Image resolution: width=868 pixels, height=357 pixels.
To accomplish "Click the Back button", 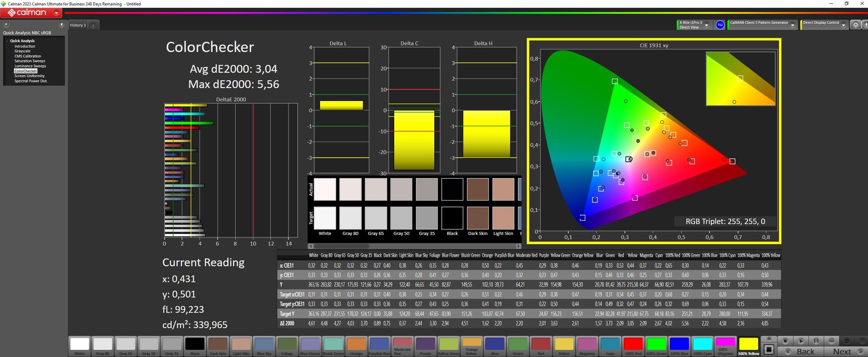I will 805,352.
